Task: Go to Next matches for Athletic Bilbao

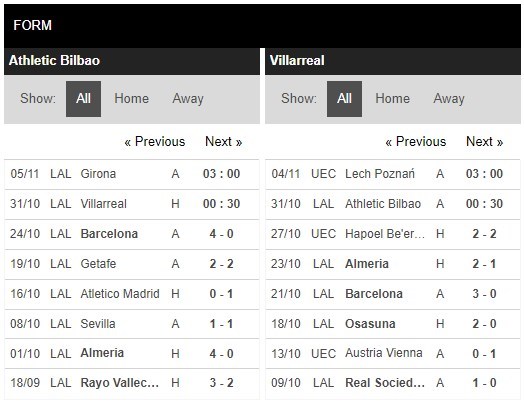Action: 224,142
